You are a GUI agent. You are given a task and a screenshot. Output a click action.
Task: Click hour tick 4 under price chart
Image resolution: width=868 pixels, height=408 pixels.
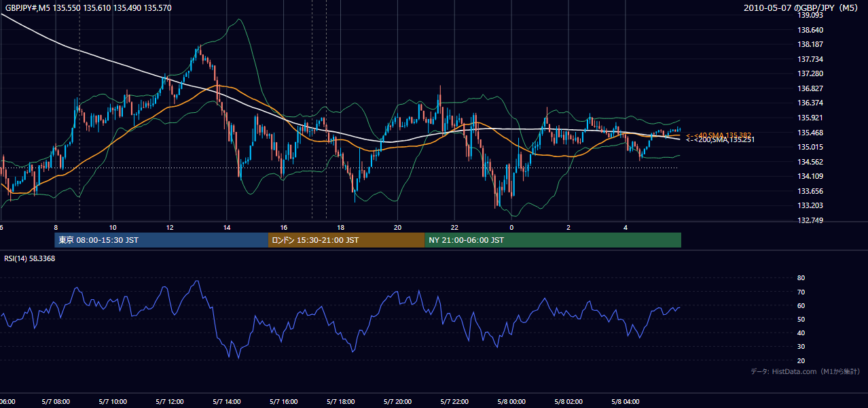tap(626, 227)
